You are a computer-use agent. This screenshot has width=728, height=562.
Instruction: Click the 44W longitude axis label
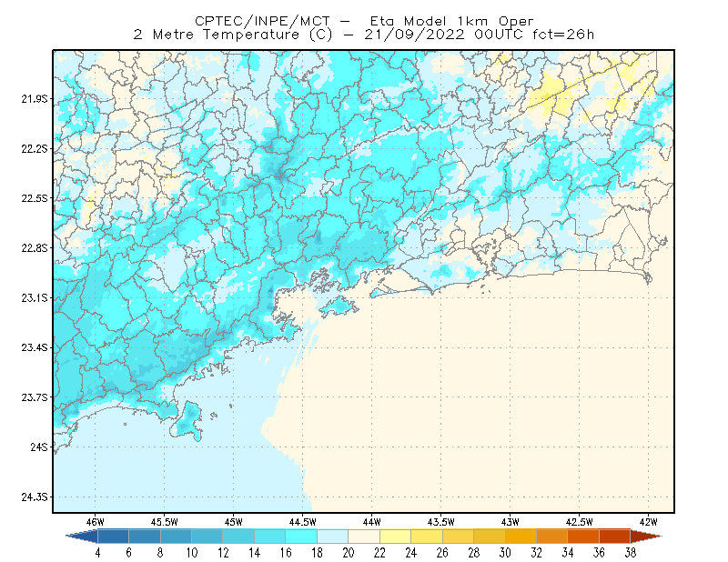point(372,522)
